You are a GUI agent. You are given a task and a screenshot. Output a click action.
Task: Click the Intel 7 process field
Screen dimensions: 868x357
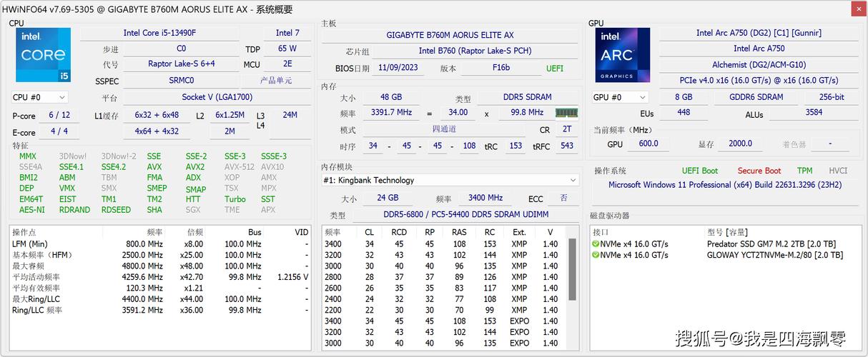coord(287,33)
